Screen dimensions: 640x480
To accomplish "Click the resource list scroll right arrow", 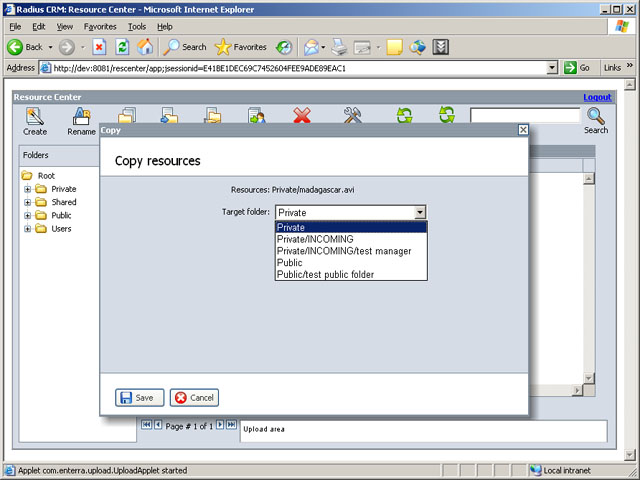I will (x=577, y=390).
